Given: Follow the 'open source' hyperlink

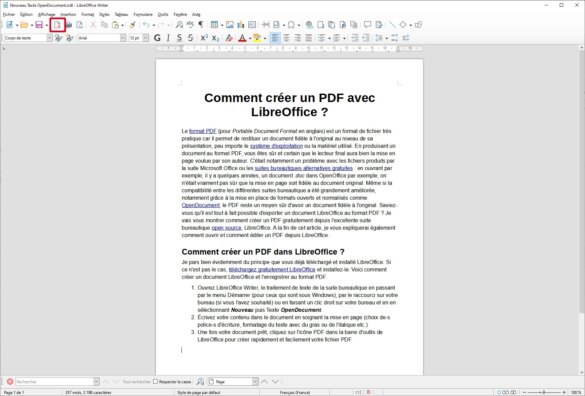Looking at the screenshot, I should tap(226, 228).
